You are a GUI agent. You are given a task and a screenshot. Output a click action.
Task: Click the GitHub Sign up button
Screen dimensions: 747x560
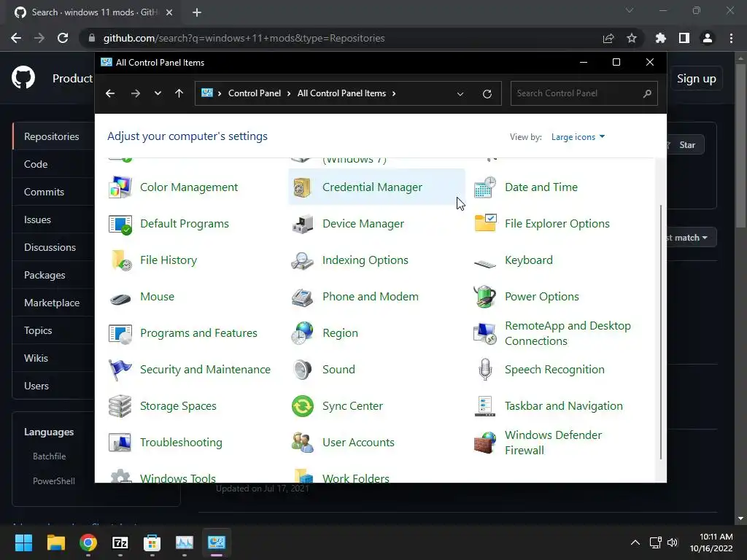pos(696,79)
